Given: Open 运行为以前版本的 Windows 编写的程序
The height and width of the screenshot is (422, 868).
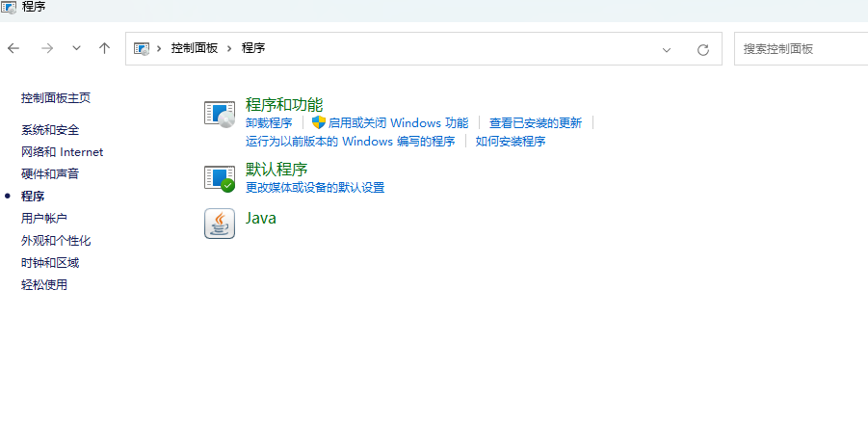Looking at the screenshot, I should point(351,142).
